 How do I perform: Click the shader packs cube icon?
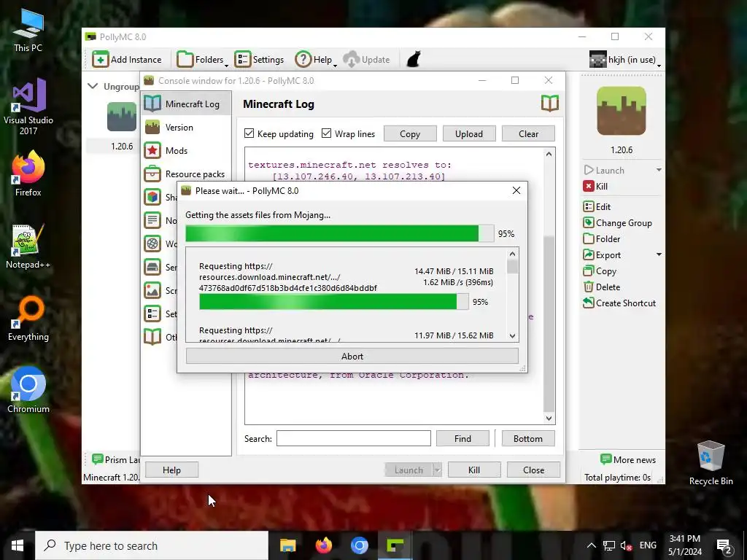click(x=152, y=197)
